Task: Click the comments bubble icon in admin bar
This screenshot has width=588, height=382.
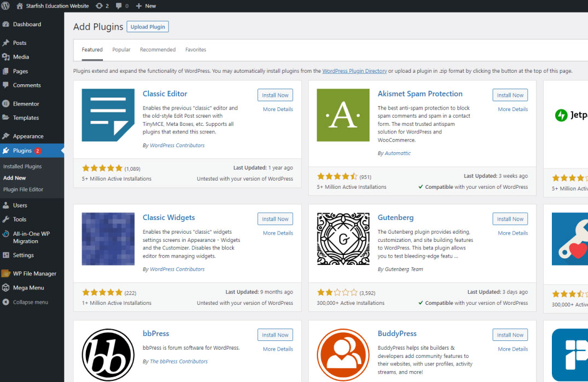Action: [x=119, y=6]
